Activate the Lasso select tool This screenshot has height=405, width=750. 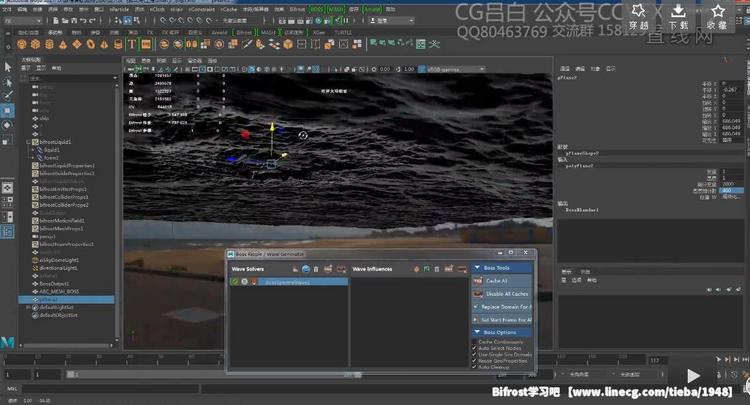pos(8,82)
